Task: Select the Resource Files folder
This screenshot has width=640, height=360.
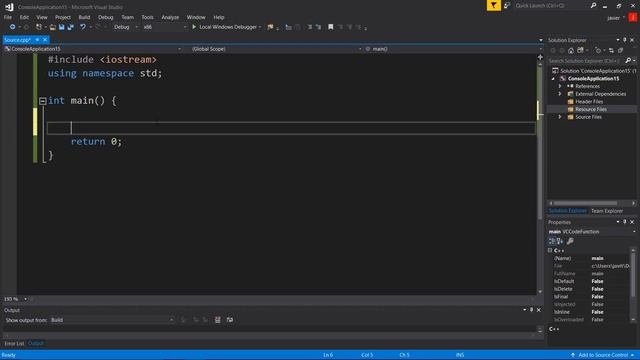Action: [x=591, y=109]
